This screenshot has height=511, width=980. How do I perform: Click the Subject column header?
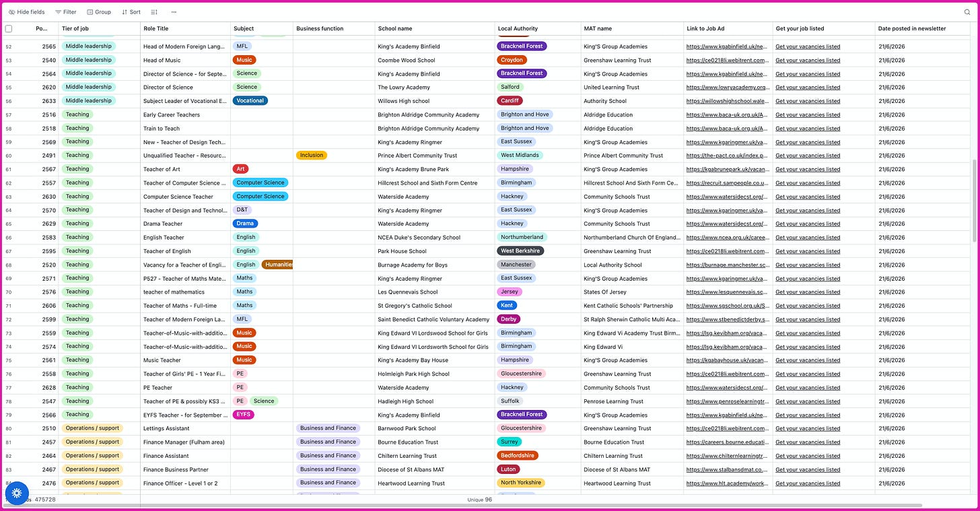pyautogui.click(x=262, y=29)
